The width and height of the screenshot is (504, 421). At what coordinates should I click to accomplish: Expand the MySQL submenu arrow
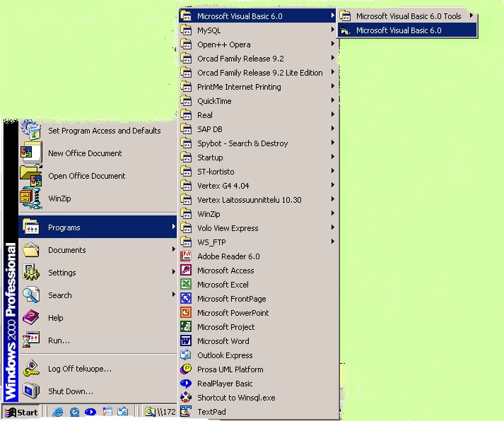click(x=333, y=30)
